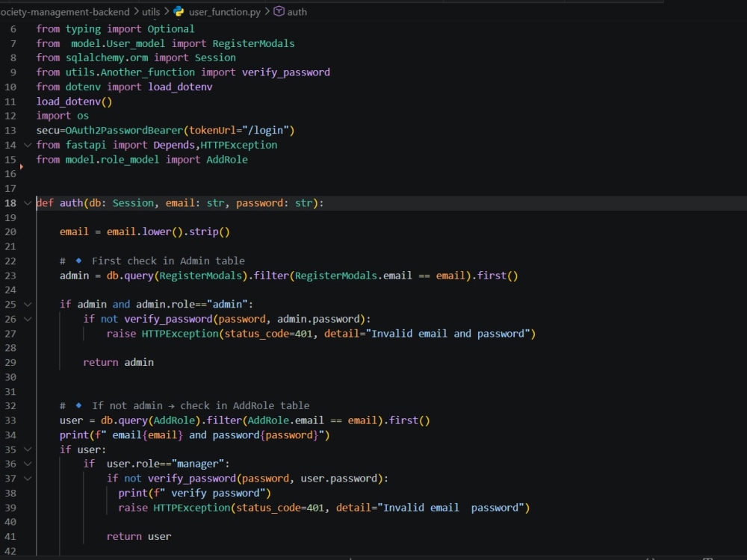Click on 'RegisterModals' import on line 7
Viewport: 747px width, 560px height.
(253, 43)
